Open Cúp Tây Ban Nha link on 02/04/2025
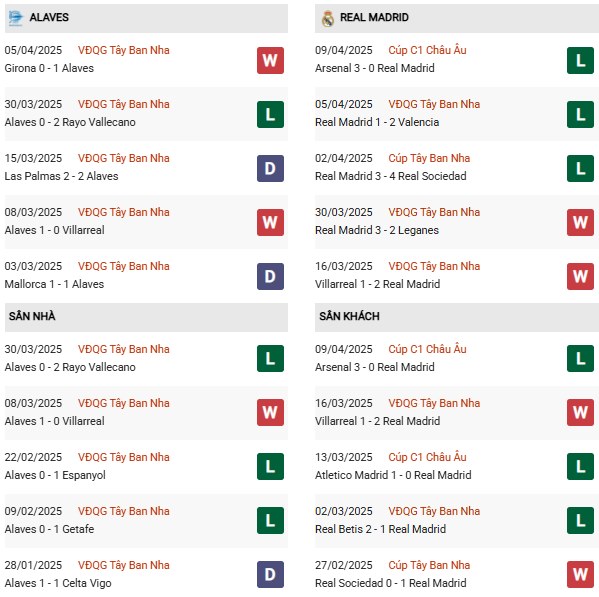 429,158
